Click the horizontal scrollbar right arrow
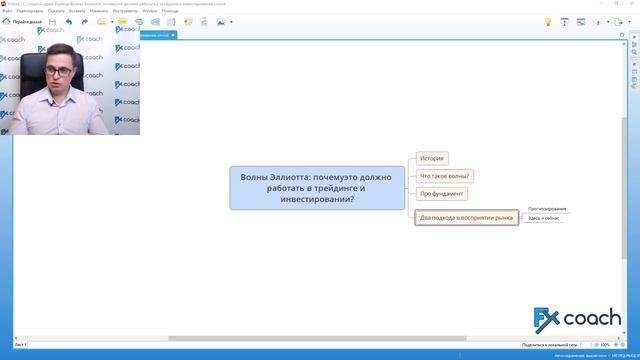640x360 pixels. click(618, 338)
